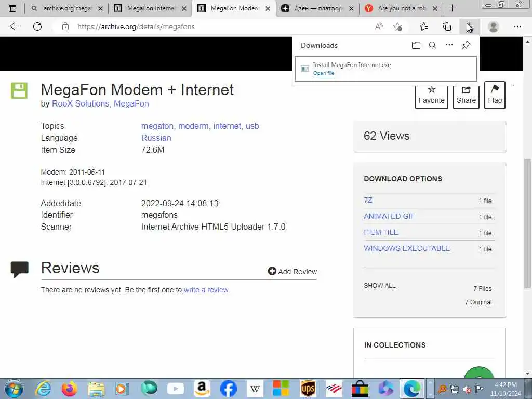The height and width of the screenshot is (399, 532).
Task: Open Downloads folder from flyout
Action: pyautogui.click(x=416, y=45)
